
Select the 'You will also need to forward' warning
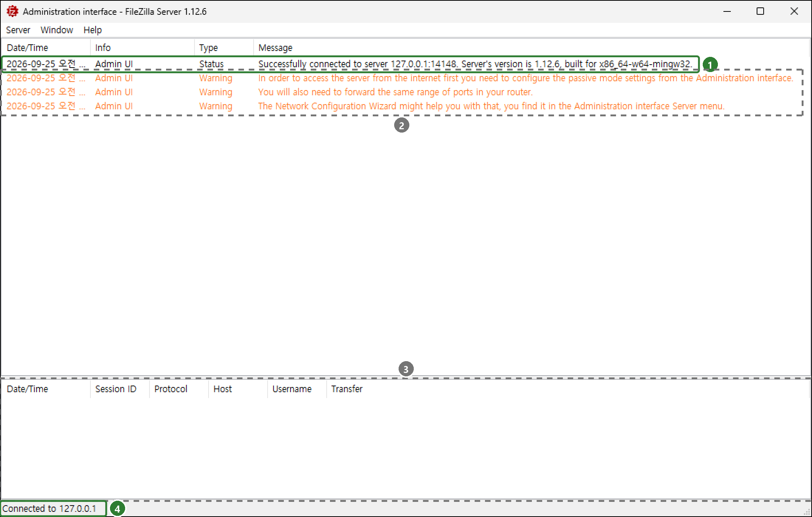pyautogui.click(x=395, y=92)
